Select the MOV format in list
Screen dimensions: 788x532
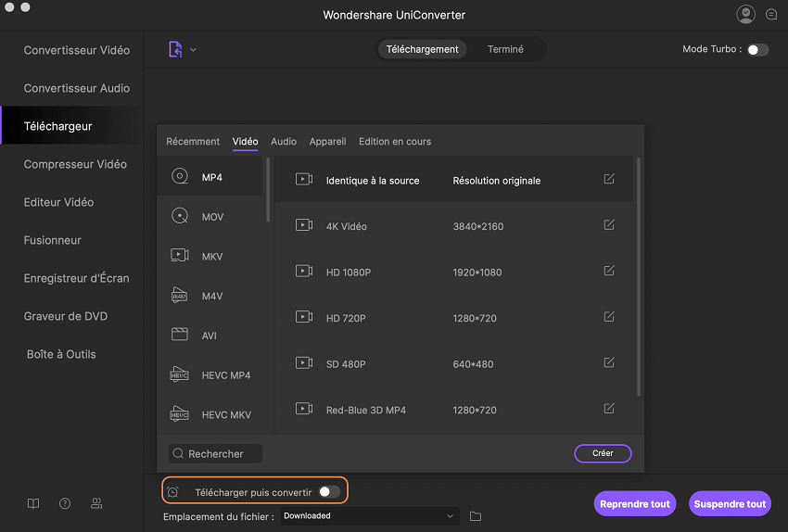(x=212, y=217)
